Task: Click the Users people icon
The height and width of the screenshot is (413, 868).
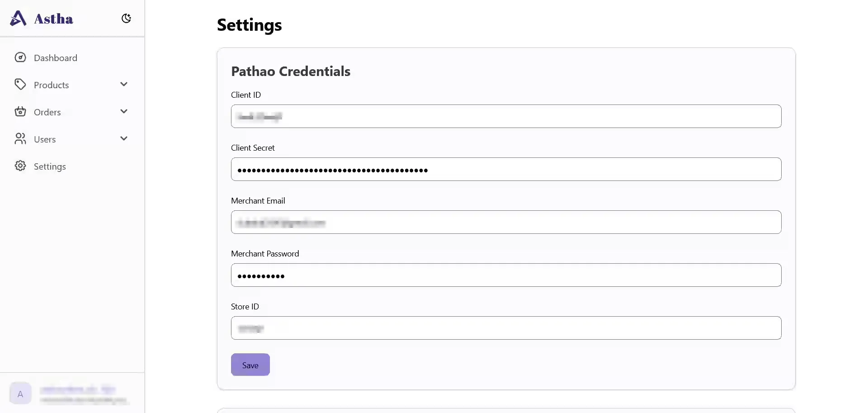Action: [x=20, y=139]
